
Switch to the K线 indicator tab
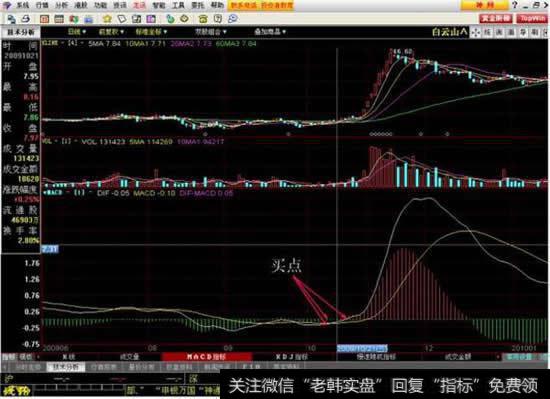click(x=69, y=357)
